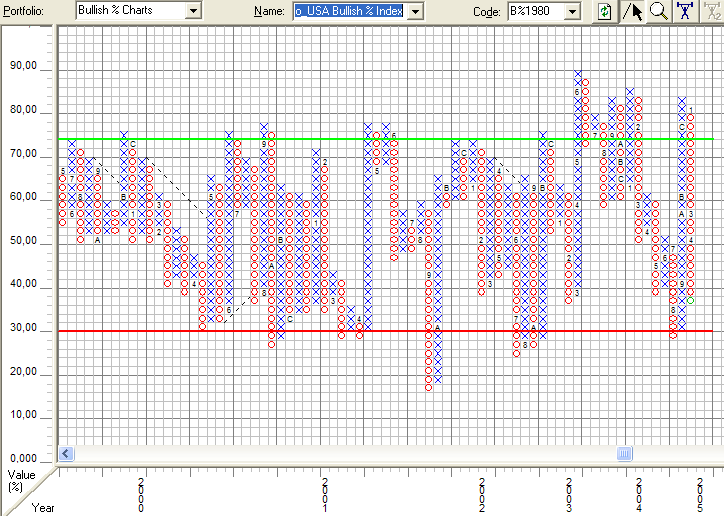Click the 2003 year marker on axis

coord(569,494)
